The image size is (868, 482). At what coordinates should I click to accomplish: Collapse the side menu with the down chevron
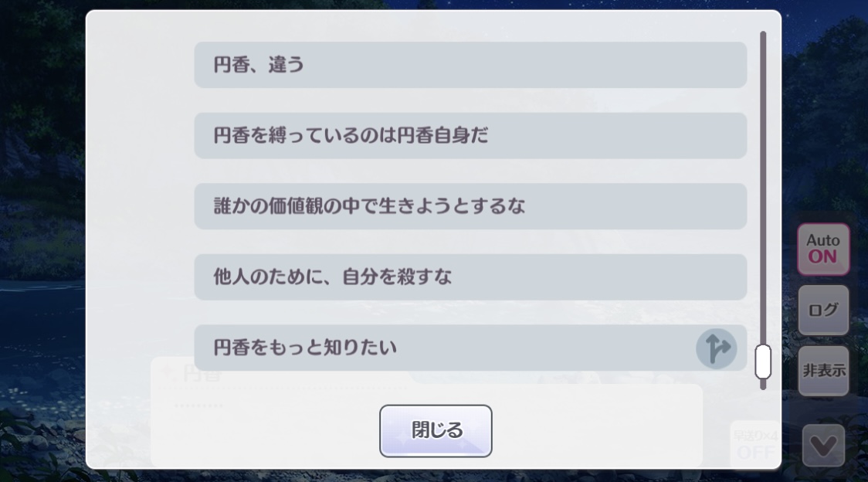coord(823,445)
